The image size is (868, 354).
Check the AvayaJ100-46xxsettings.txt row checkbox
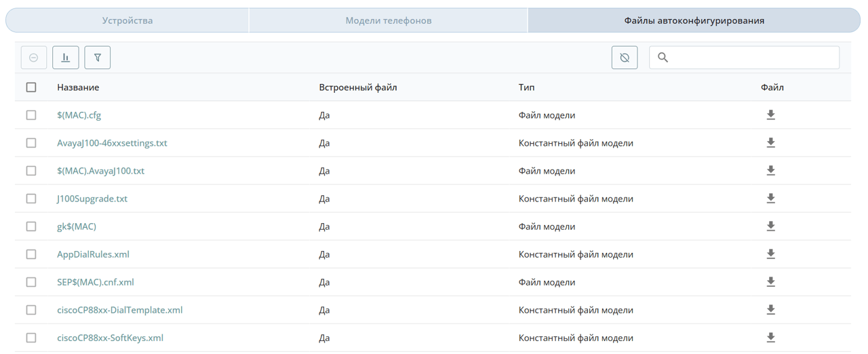pos(31,143)
